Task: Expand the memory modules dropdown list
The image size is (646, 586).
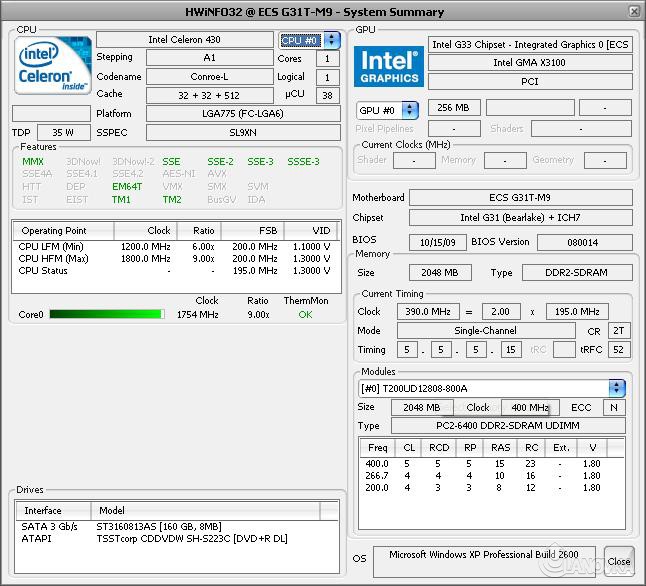Action: [616, 388]
